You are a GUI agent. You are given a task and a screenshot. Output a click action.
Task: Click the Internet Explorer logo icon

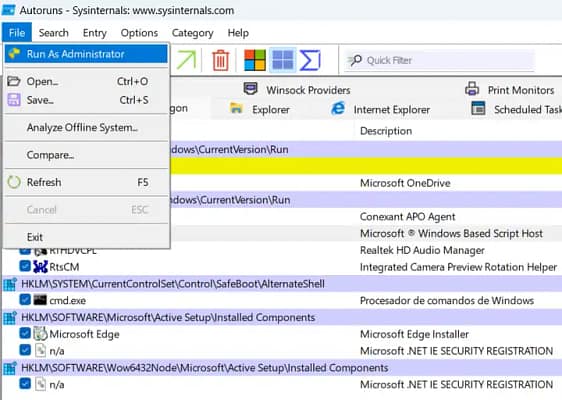click(338, 108)
